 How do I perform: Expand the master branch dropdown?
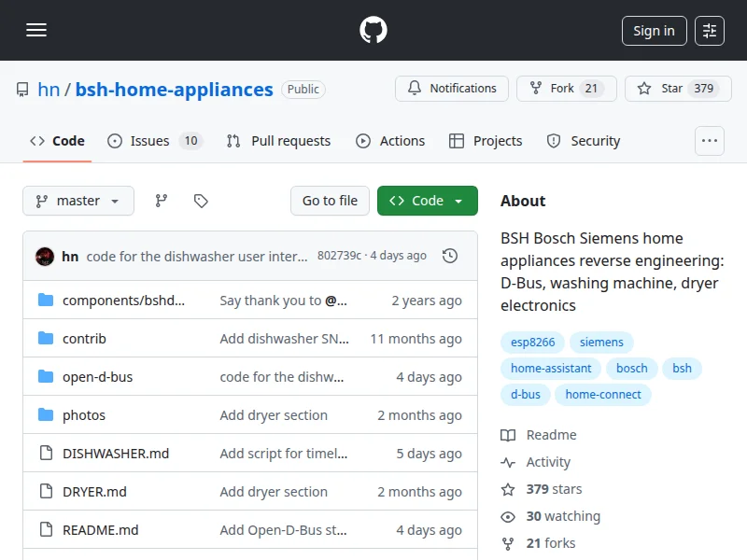tap(78, 201)
